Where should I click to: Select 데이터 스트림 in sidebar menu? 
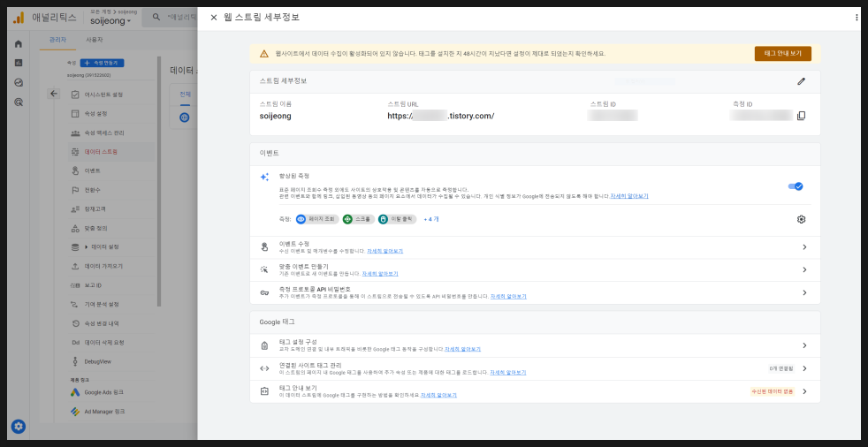point(100,152)
